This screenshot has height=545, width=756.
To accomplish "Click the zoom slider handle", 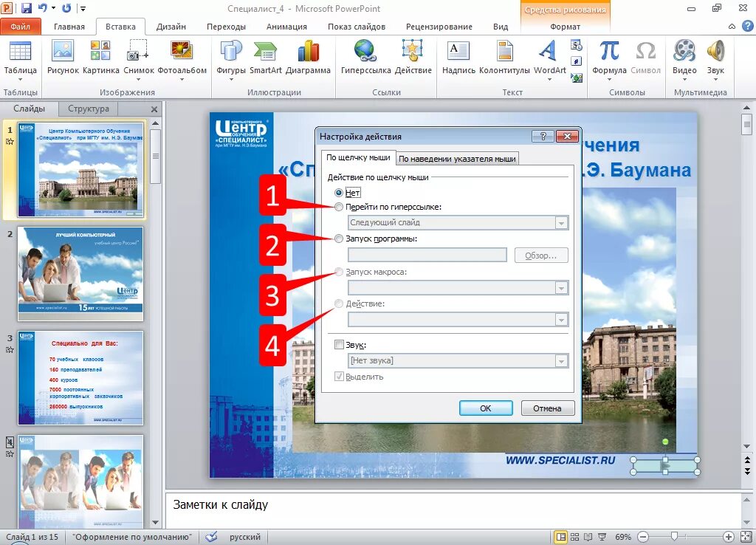I will click(x=675, y=536).
